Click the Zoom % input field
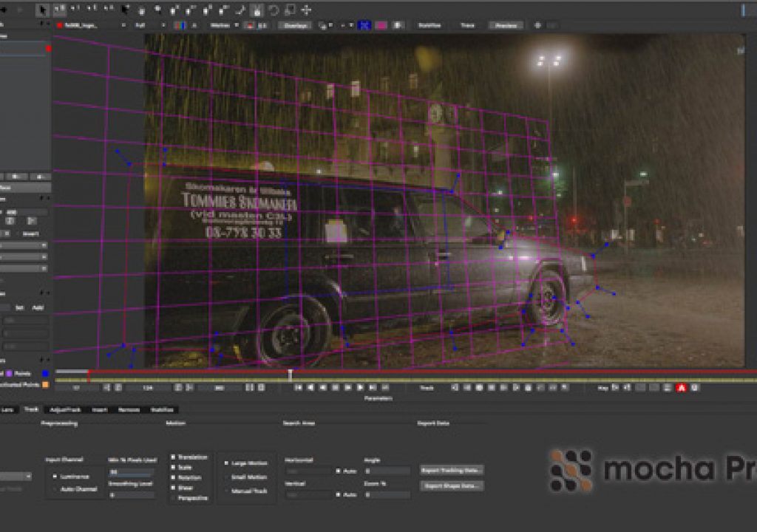 [x=387, y=494]
